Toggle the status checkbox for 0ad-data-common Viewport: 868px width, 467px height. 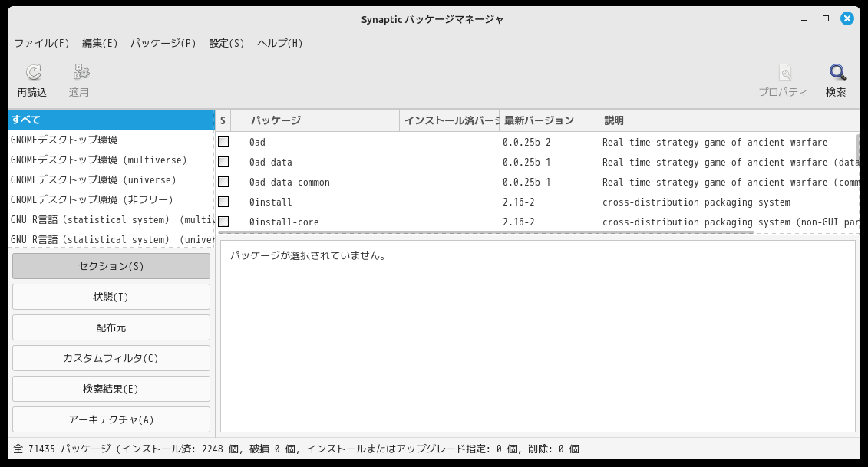(223, 182)
